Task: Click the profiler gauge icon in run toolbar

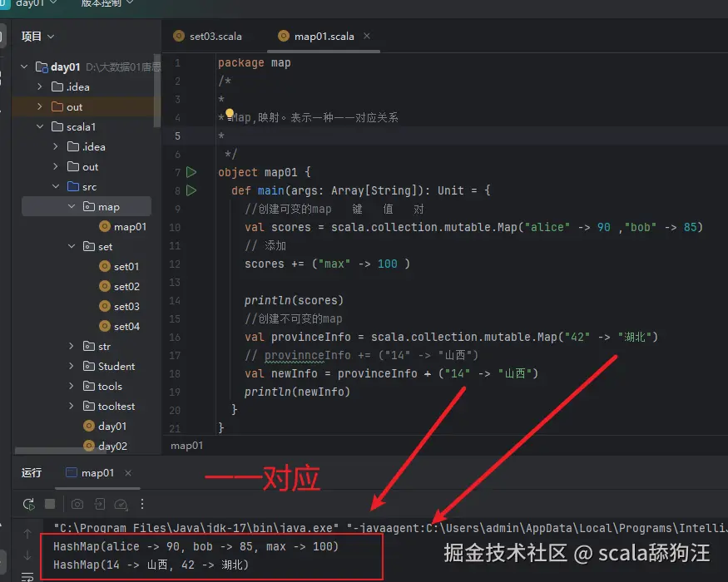Action: click(121, 504)
